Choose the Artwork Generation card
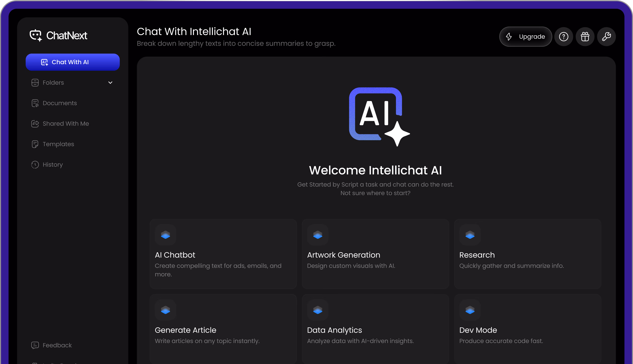Image resolution: width=633 pixels, height=364 pixels. (375, 254)
